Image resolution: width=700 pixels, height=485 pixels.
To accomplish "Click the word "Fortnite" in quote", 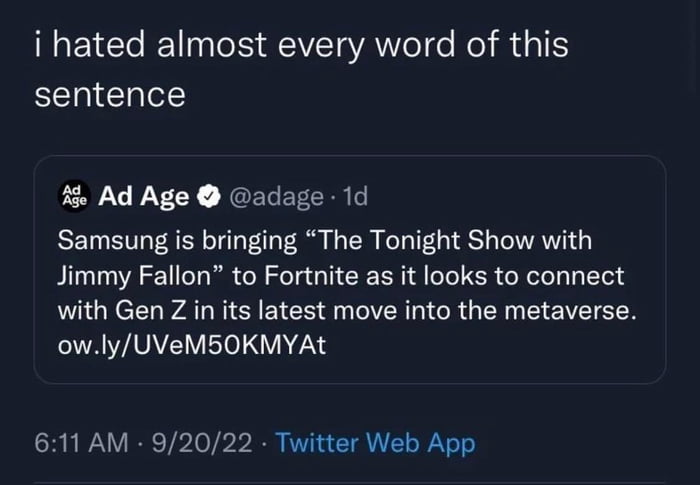I will (x=311, y=276).
